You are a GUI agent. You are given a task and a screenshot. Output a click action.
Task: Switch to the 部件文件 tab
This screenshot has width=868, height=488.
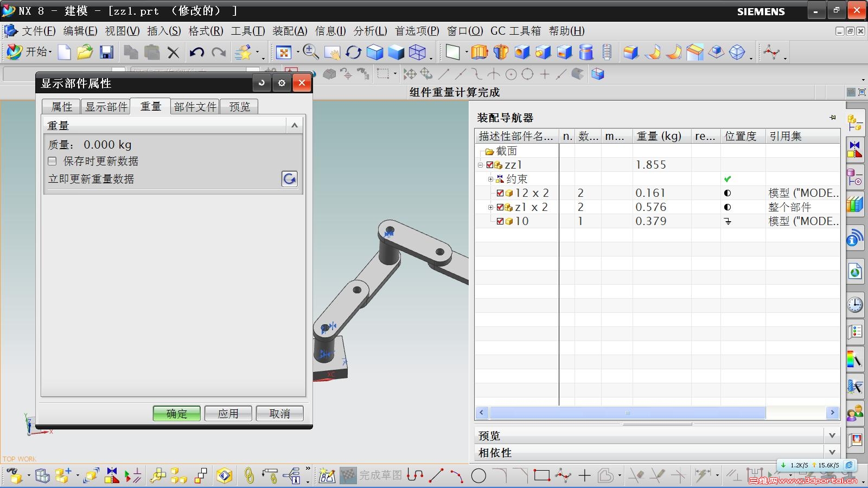(195, 107)
